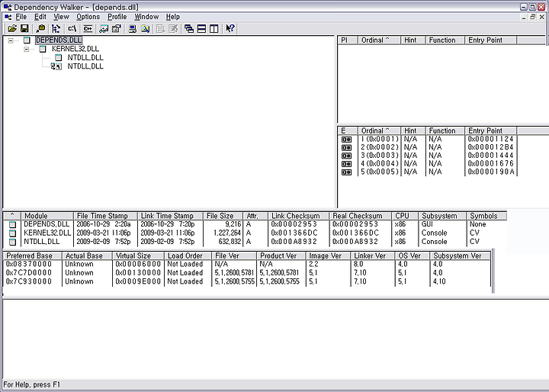Open System Information toolbar icon
This screenshot has width=549, height=392.
click(133, 29)
